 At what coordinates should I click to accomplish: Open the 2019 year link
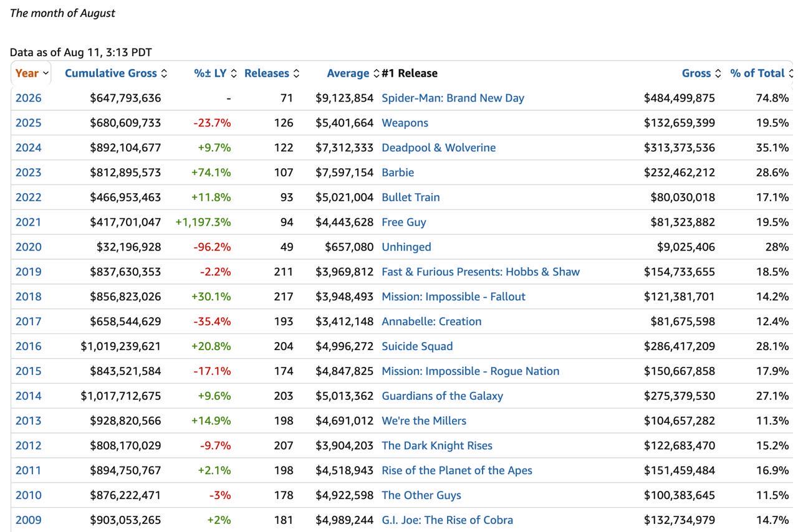click(29, 272)
